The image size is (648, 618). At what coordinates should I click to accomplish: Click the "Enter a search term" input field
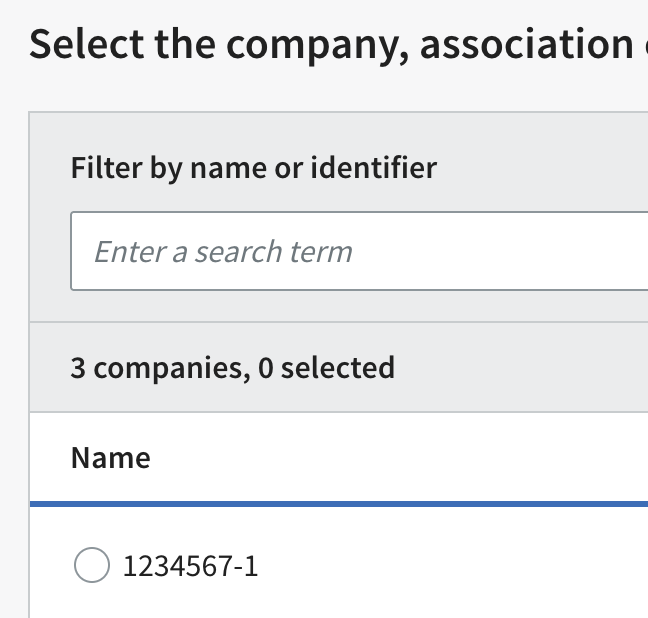coord(360,251)
